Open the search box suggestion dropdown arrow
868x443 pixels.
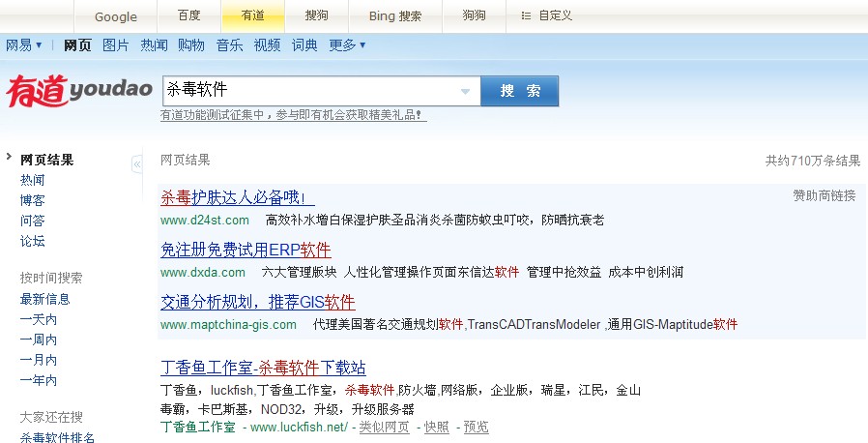(x=466, y=91)
